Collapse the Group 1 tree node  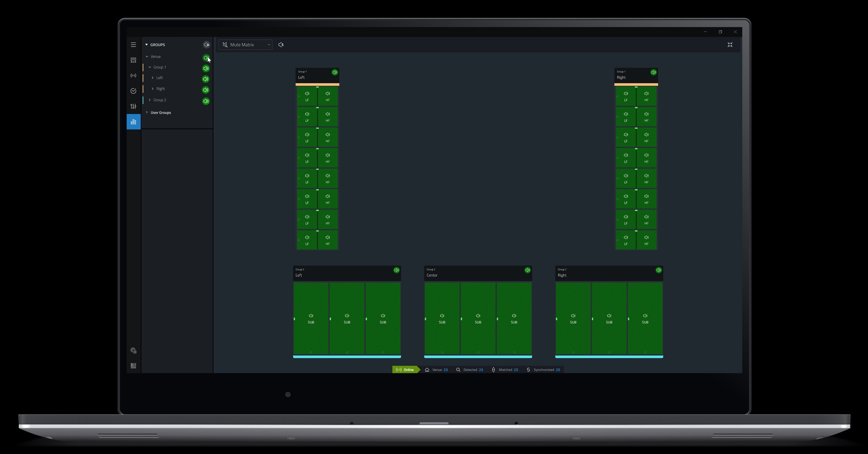click(150, 67)
